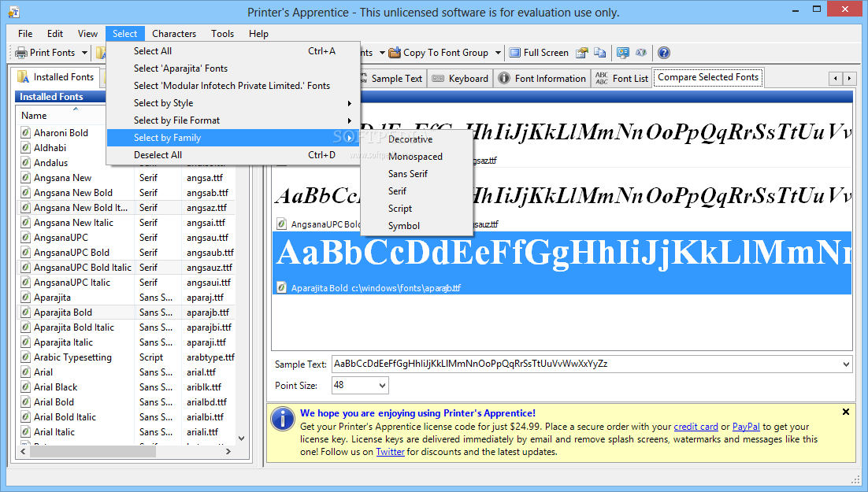Switch to the Font Information tab
The image size is (868, 492).
tap(542, 79)
